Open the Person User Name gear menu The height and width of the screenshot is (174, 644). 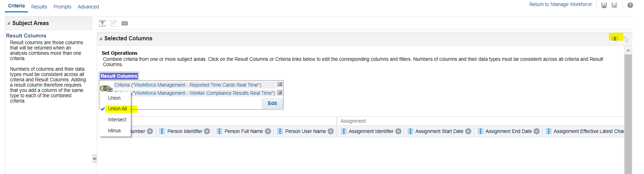point(331,131)
